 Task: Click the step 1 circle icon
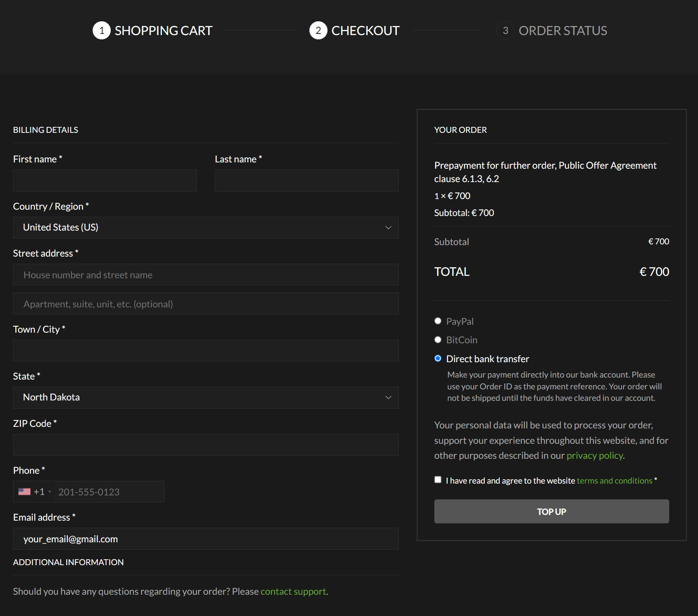(x=102, y=31)
